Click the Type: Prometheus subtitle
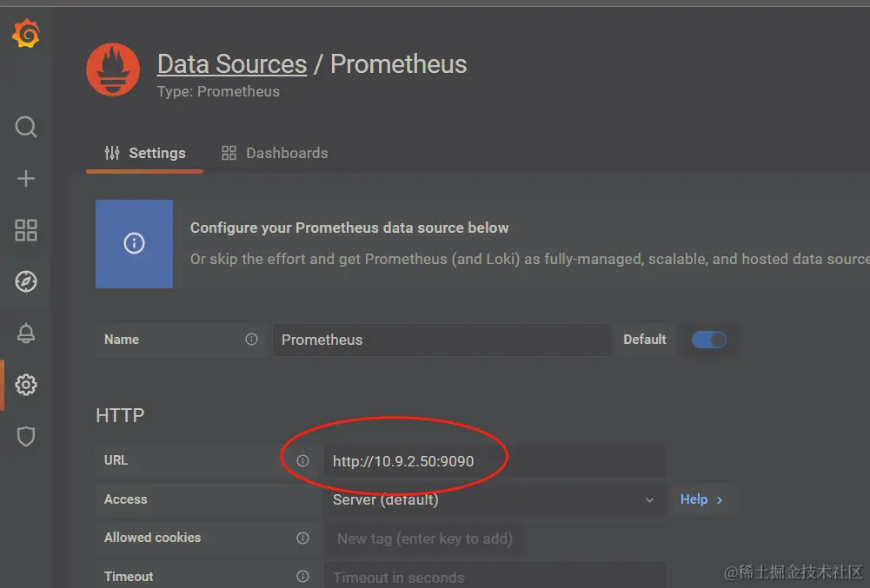 (x=218, y=91)
